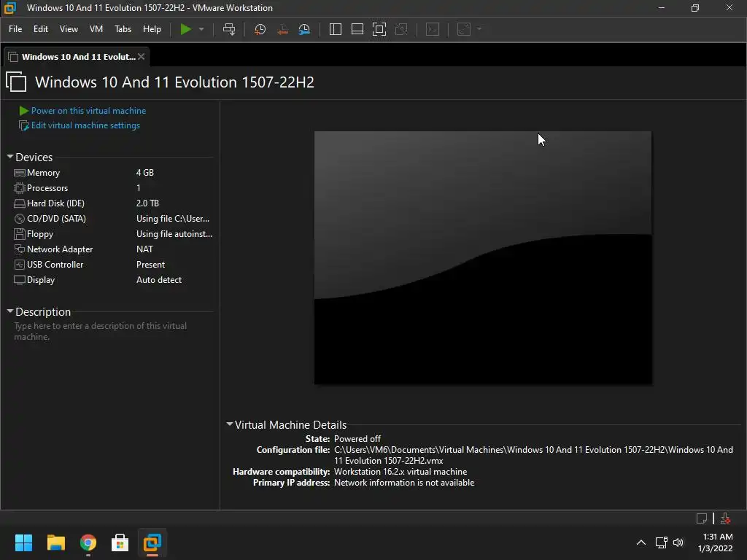
Task: Open Google Chrome from the taskbar
Action: click(88, 542)
